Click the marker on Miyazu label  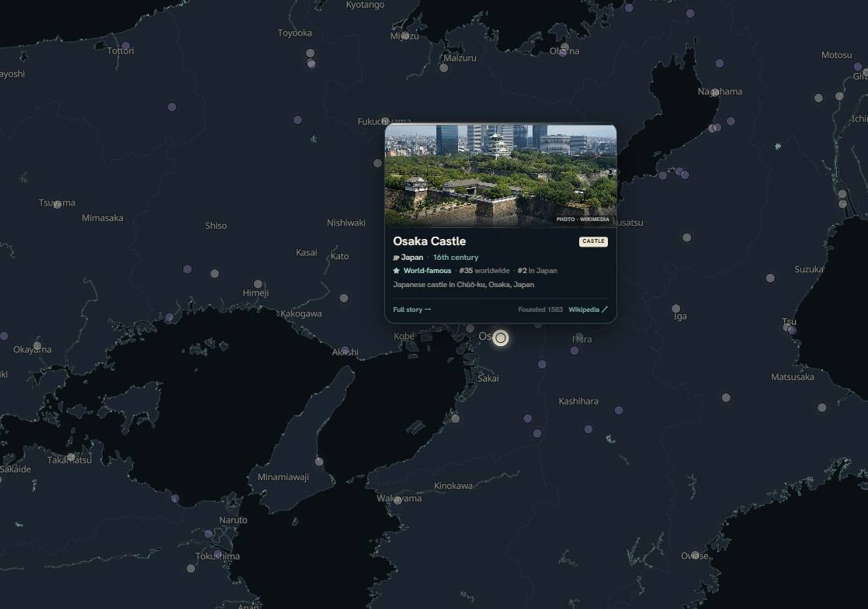404,36
